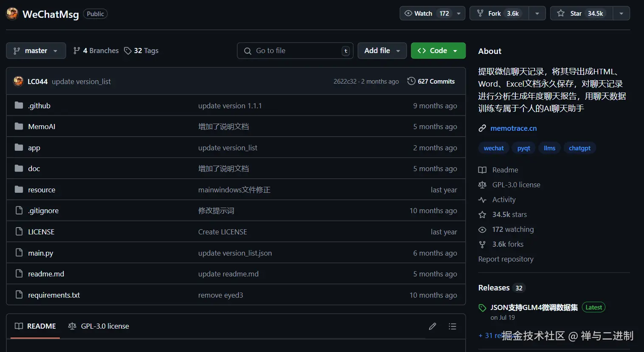Open the README outline list icon
The height and width of the screenshot is (352, 644).
coord(453,326)
